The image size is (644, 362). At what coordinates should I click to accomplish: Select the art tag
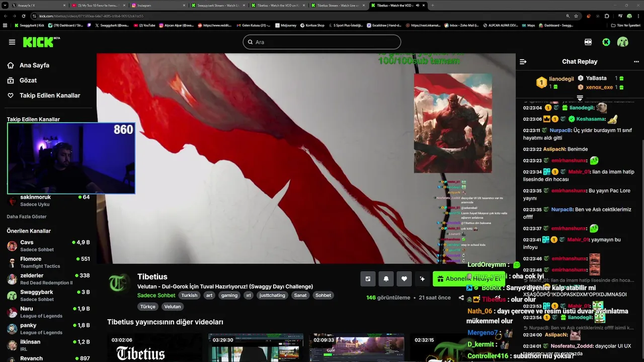(x=209, y=296)
